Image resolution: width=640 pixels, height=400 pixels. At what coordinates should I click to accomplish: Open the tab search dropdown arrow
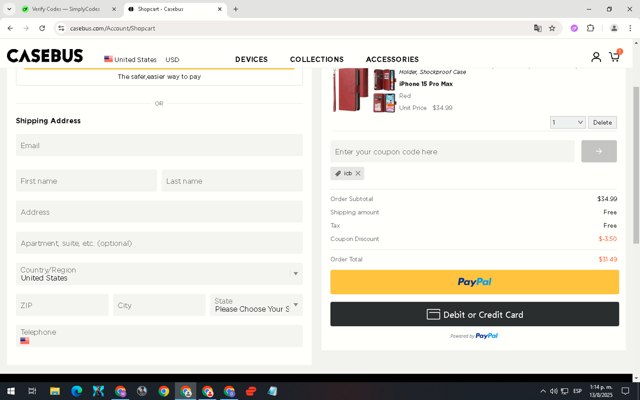(x=9, y=9)
